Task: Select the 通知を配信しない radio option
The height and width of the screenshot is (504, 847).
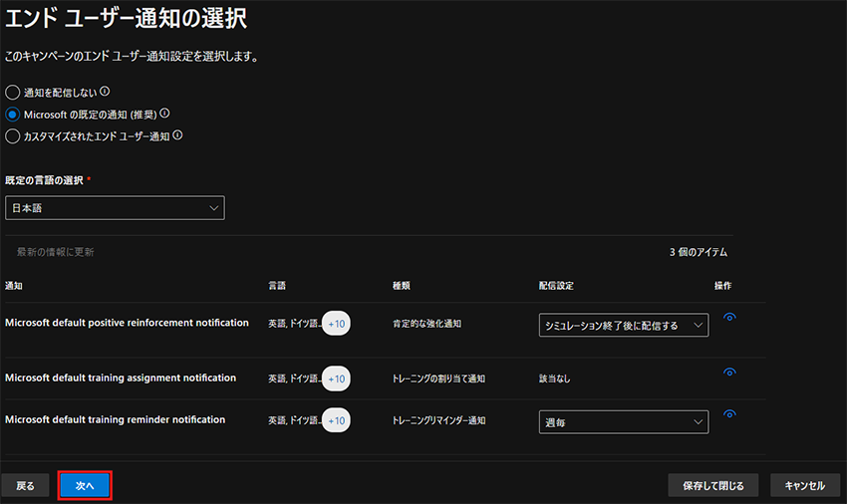Action: pyautogui.click(x=12, y=93)
